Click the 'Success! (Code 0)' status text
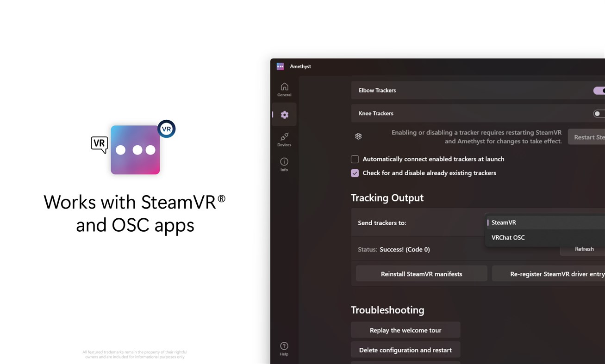 (405, 249)
